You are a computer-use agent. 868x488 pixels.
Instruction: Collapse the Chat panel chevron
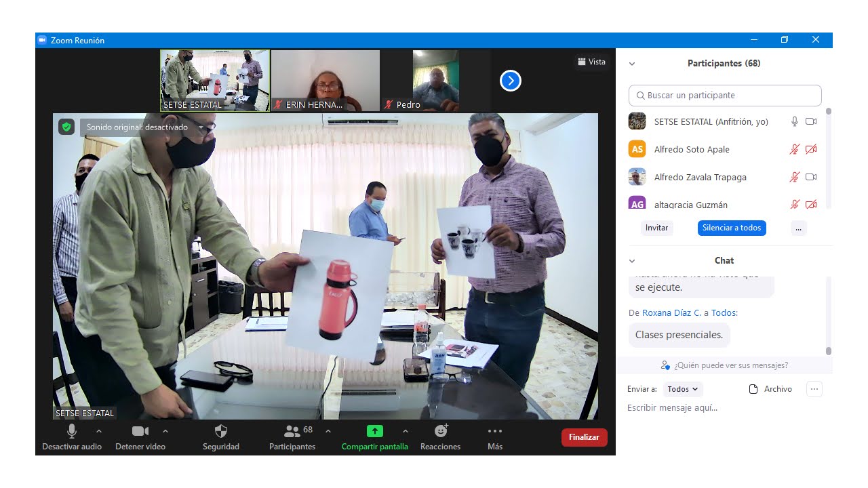point(632,261)
